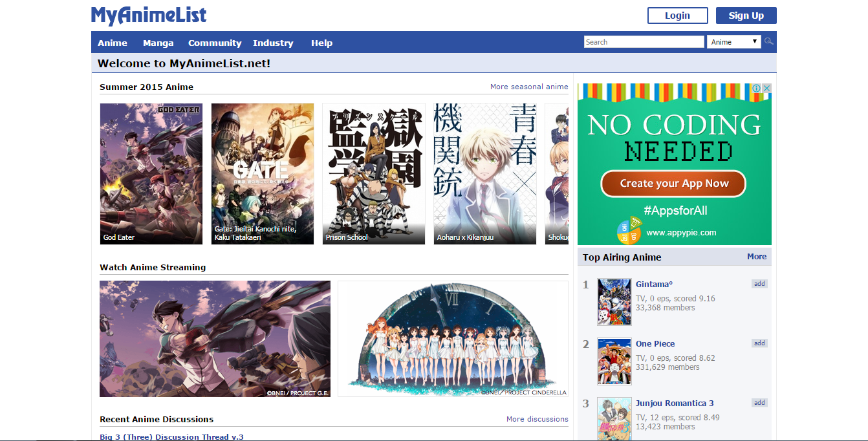Open the Manga menu
The image size is (868, 441).
click(158, 43)
